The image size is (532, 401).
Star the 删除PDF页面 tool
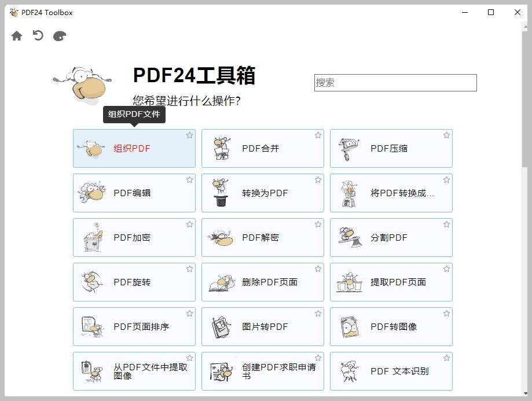click(x=318, y=269)
